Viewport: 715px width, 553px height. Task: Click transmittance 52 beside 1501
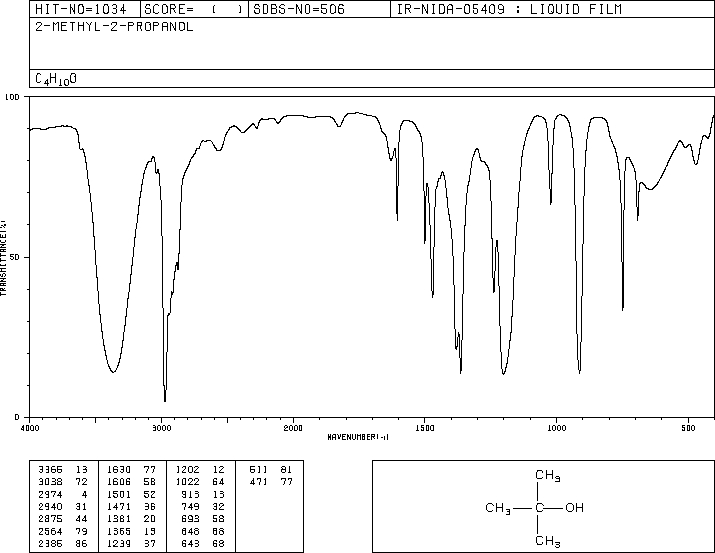150,494
